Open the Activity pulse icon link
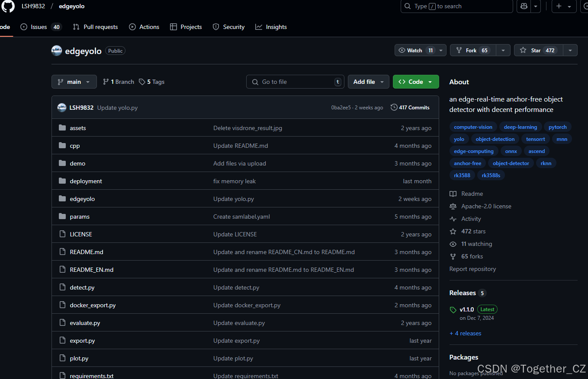This screenshot has height=379, width=588. coord(453,219)
